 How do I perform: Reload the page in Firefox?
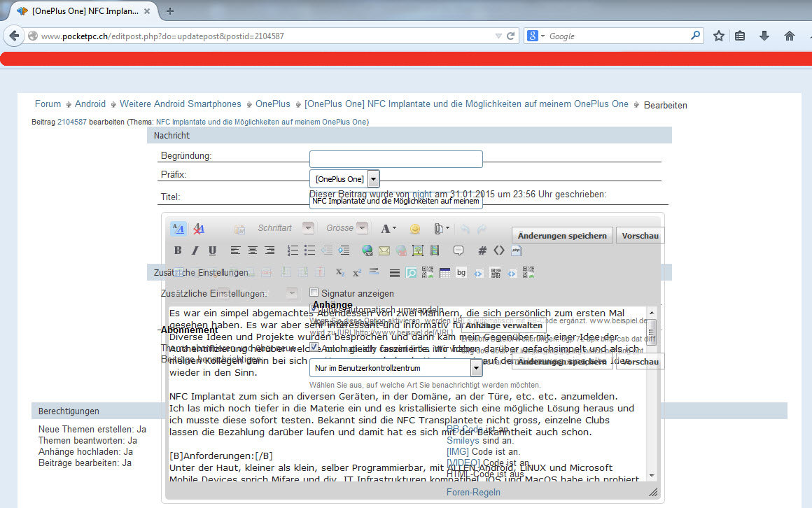pos(510,36)
